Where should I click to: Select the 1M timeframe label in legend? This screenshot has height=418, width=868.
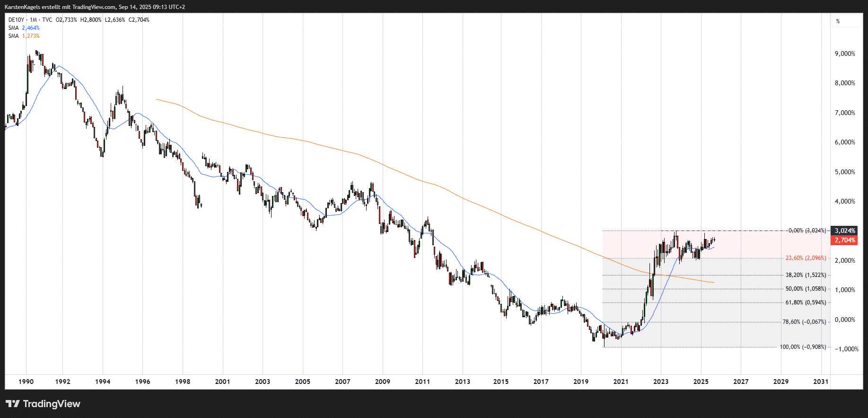(33, 20)
